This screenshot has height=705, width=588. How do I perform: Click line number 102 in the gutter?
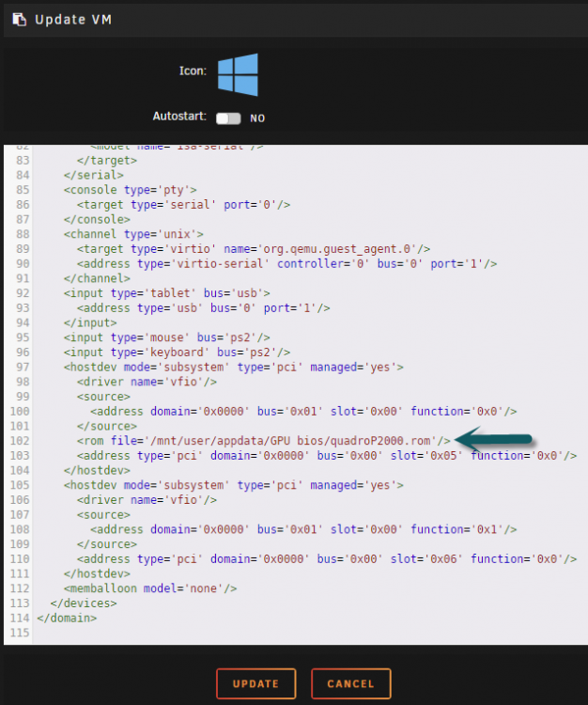[x=20, y=441]
